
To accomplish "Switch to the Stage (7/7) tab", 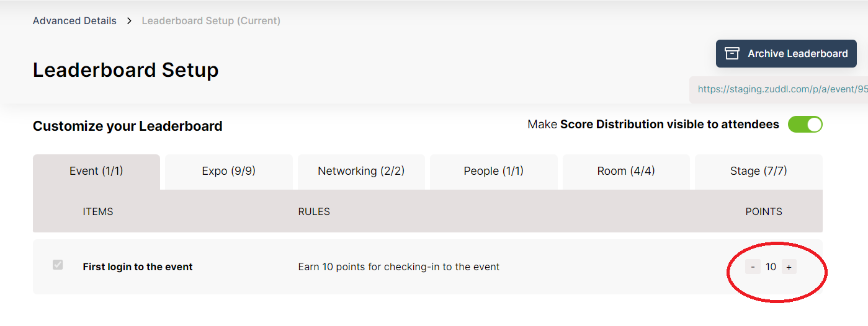I will click(758, 171).
